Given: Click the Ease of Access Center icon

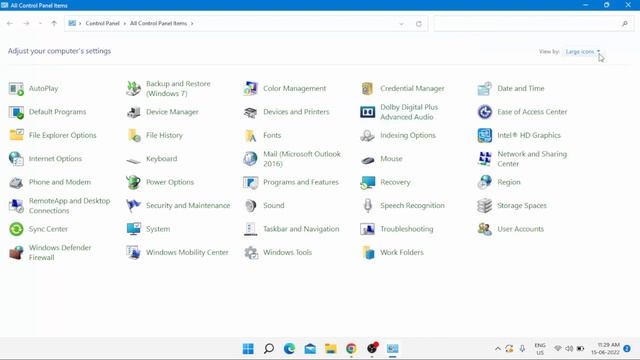Looking at the screenshot, I should [484, 112].
